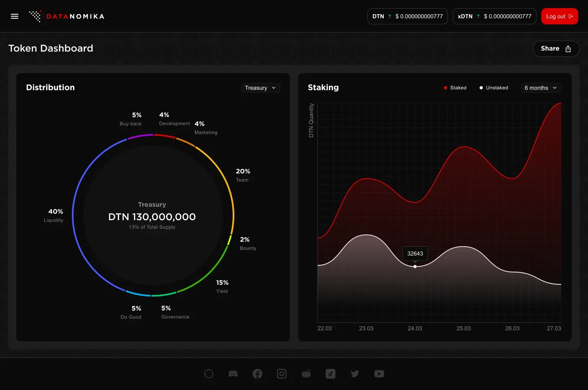Open the Facebook footer link

click(257, 374)
